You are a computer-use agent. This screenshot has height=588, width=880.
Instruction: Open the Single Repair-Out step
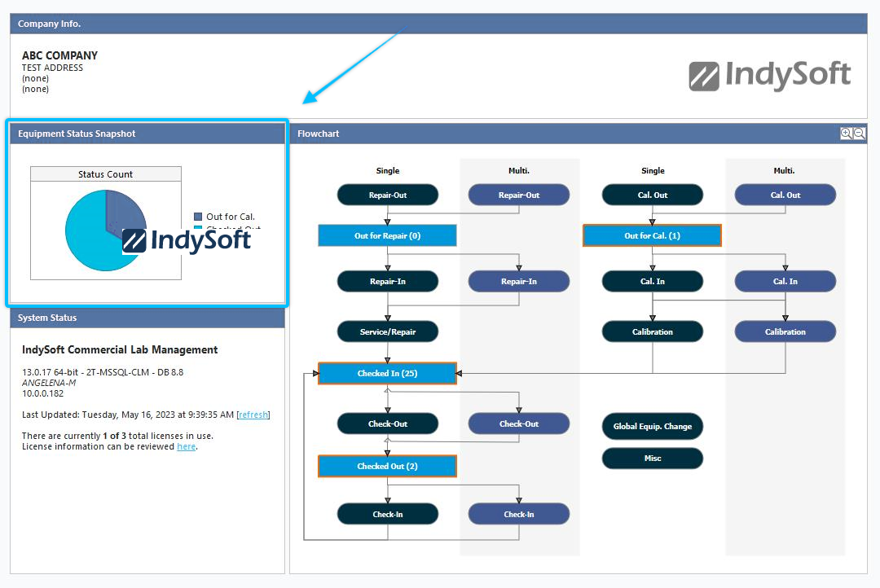(x=388, y=195)
